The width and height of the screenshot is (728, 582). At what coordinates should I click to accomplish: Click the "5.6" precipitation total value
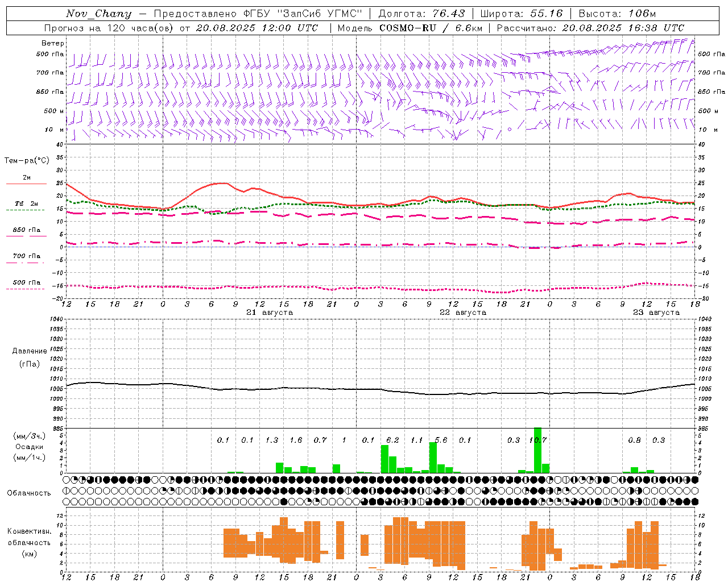coord(441,440)
